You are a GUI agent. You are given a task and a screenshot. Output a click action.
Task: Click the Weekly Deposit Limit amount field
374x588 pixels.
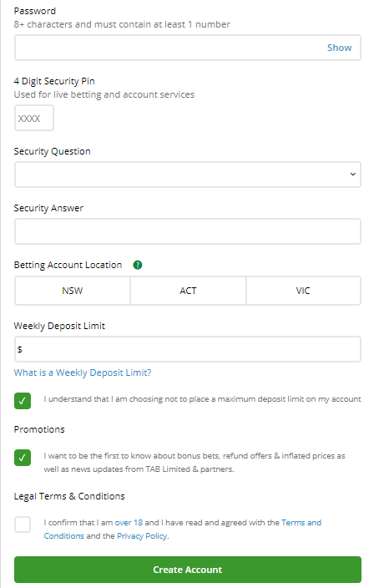[x=188, y=349]
